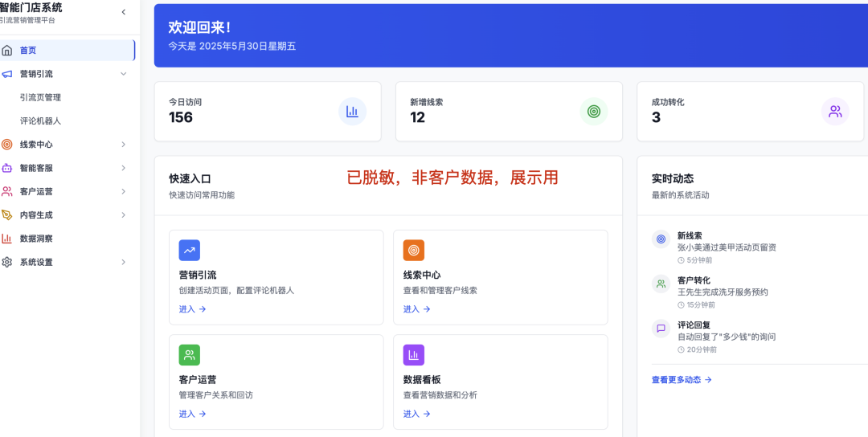Click the purple chart icon in 数据看板 card

[414, 355]
